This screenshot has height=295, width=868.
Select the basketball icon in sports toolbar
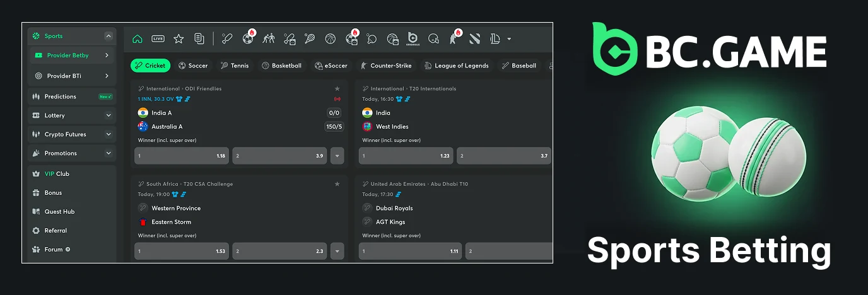330,39
